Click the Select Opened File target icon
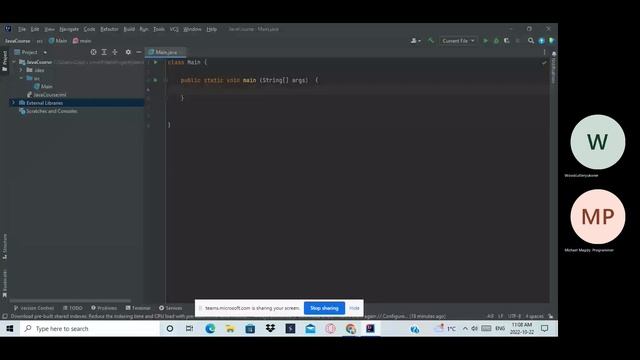The image size is (640, 360). click(x=93, y=52)
